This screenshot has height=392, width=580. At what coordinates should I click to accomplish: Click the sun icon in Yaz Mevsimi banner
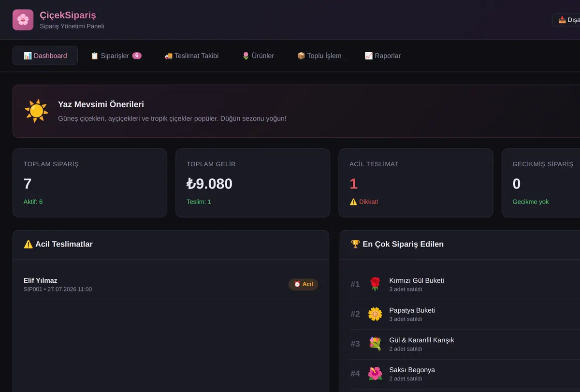click(36, 111)
